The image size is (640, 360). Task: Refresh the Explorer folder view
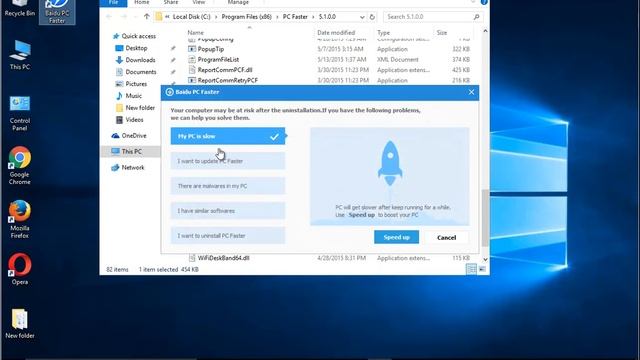[372, 17]
